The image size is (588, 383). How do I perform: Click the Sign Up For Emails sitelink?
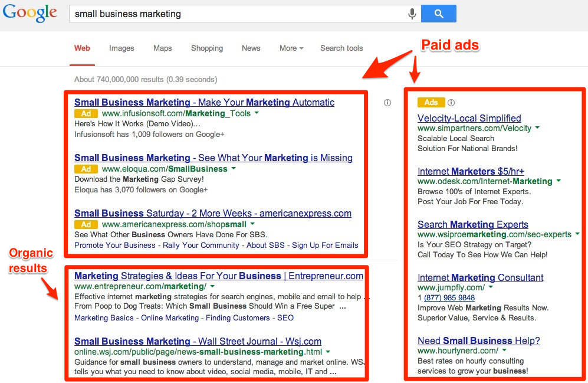point(326,245)
